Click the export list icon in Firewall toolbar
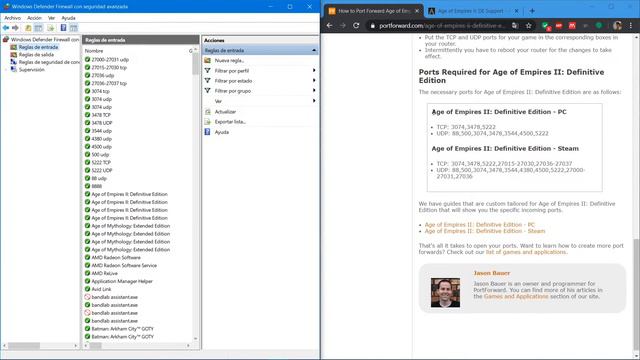Image resolution: width=640 pixels, height=360 pixels. [51, 28]
